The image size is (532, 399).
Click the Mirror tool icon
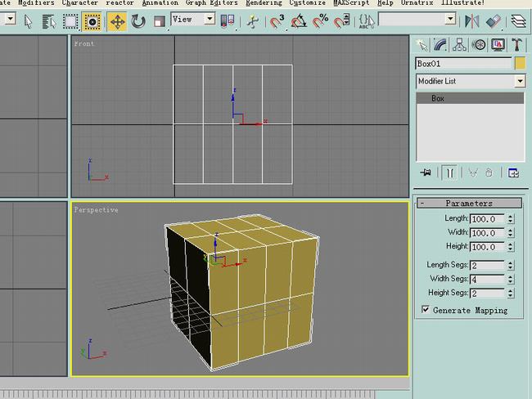coord(471,21)
